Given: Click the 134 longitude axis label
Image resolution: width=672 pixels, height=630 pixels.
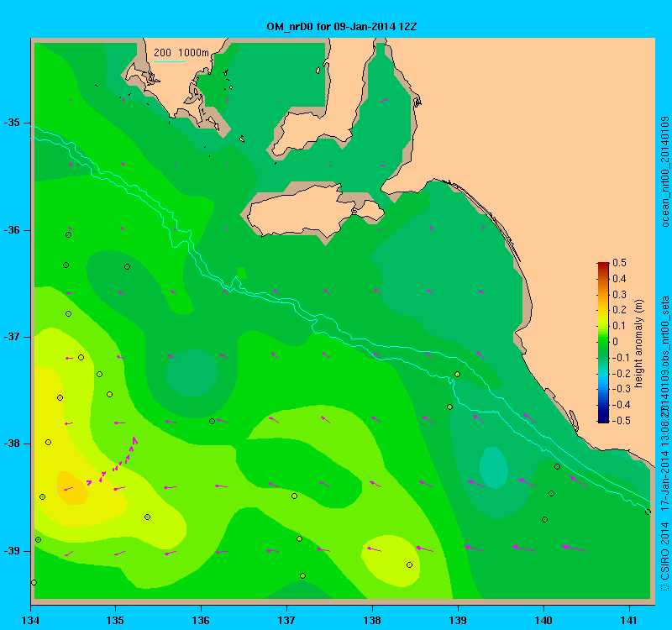Looking at the screenshot, I should click(30, 620).
